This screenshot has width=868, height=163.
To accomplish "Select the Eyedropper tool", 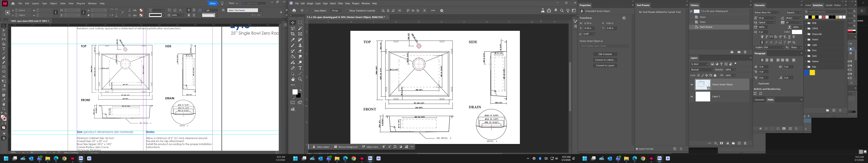I will click(293, 40).
